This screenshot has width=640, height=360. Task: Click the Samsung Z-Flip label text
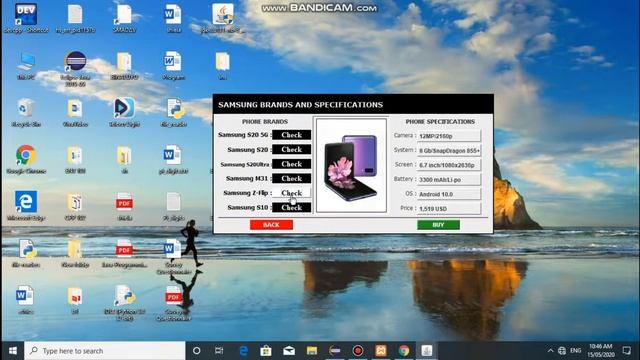point(247,193)
